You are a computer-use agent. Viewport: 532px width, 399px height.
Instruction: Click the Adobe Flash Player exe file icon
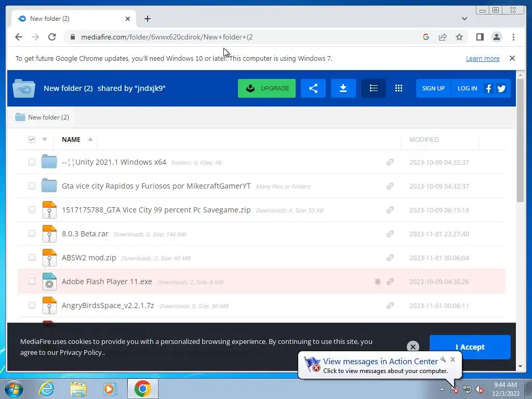pyautogui.click(x=49, y=282)
